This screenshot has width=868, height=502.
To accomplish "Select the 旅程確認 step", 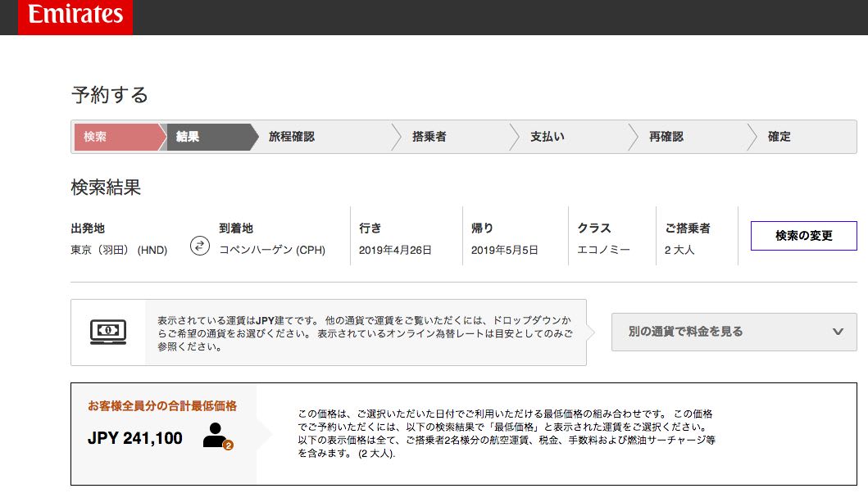I will click(x=292, y=137).
